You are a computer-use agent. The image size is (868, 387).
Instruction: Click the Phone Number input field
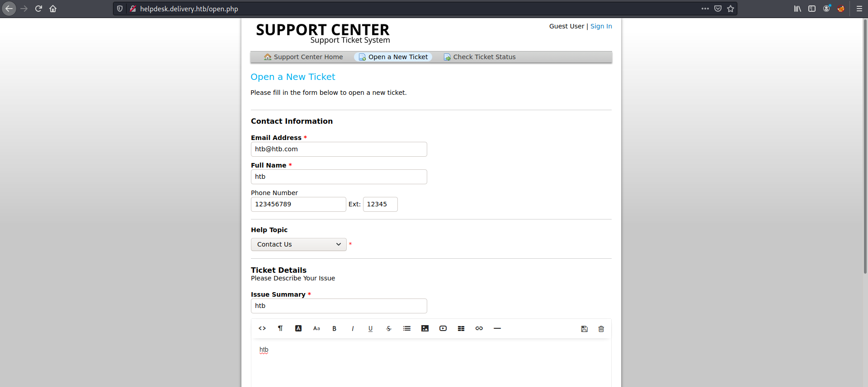298,205
